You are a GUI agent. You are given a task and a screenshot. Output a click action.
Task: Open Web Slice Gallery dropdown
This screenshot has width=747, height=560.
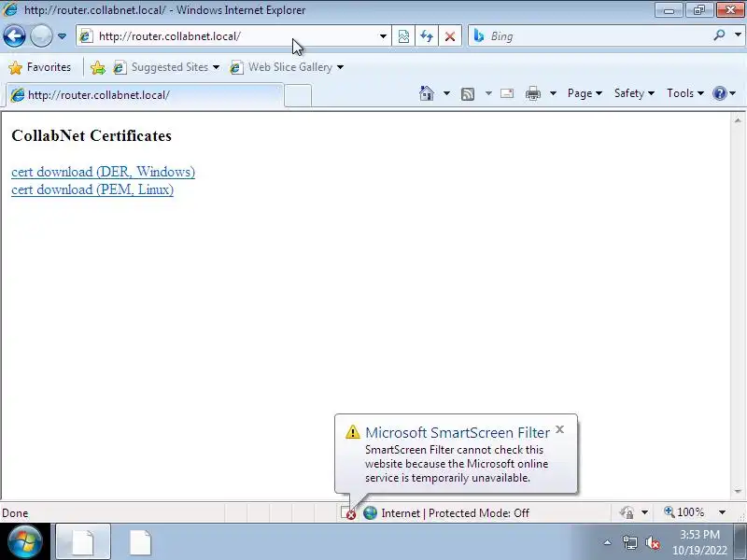[287, 67]
